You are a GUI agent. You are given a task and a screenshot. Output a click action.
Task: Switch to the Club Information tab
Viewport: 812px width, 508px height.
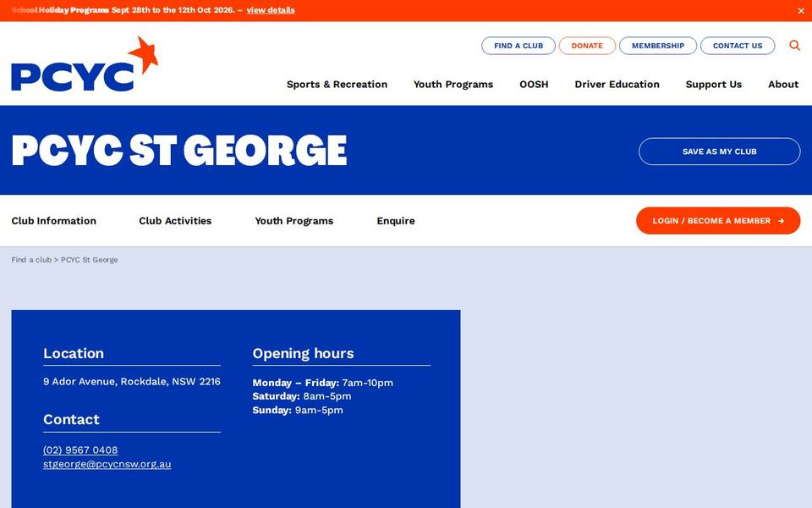(54, 221)
